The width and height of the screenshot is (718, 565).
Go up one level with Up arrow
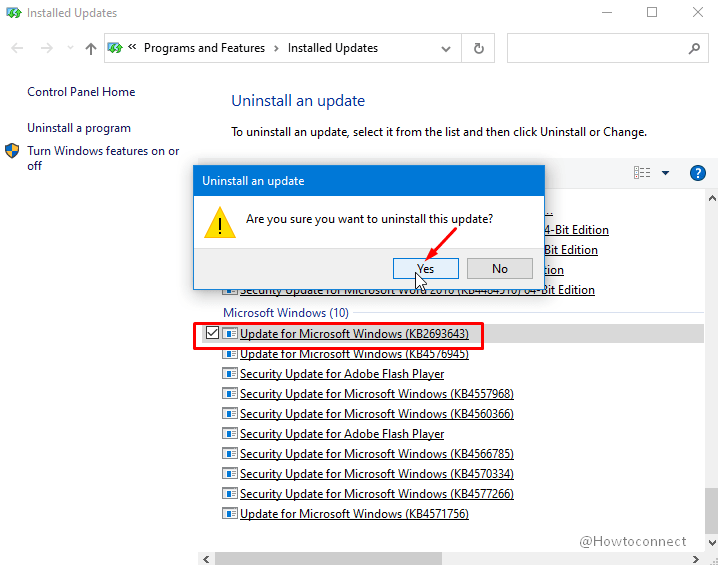pyautogui.click(x=91, y=48)
